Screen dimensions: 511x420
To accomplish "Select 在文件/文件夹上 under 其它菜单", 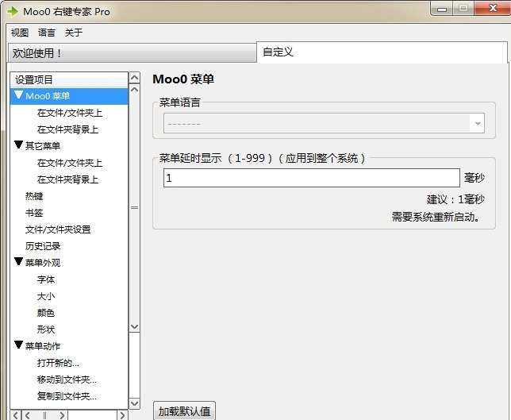I will tap(70, 163).
